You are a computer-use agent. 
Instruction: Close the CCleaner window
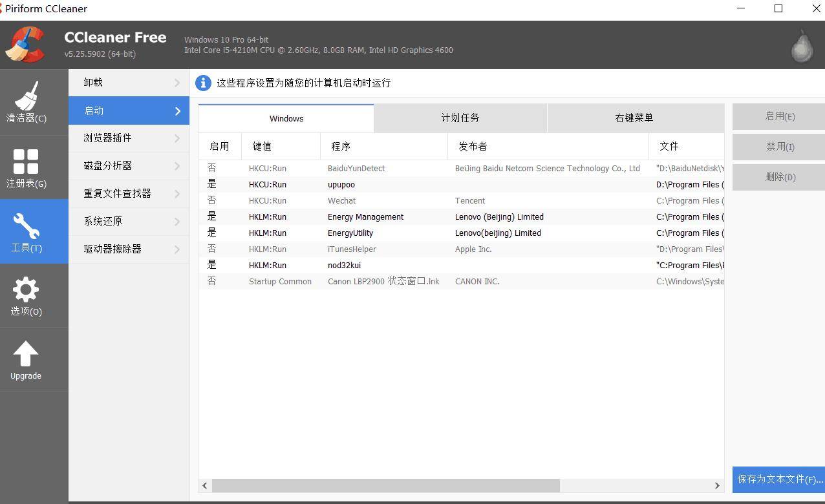tap(816, 8)
